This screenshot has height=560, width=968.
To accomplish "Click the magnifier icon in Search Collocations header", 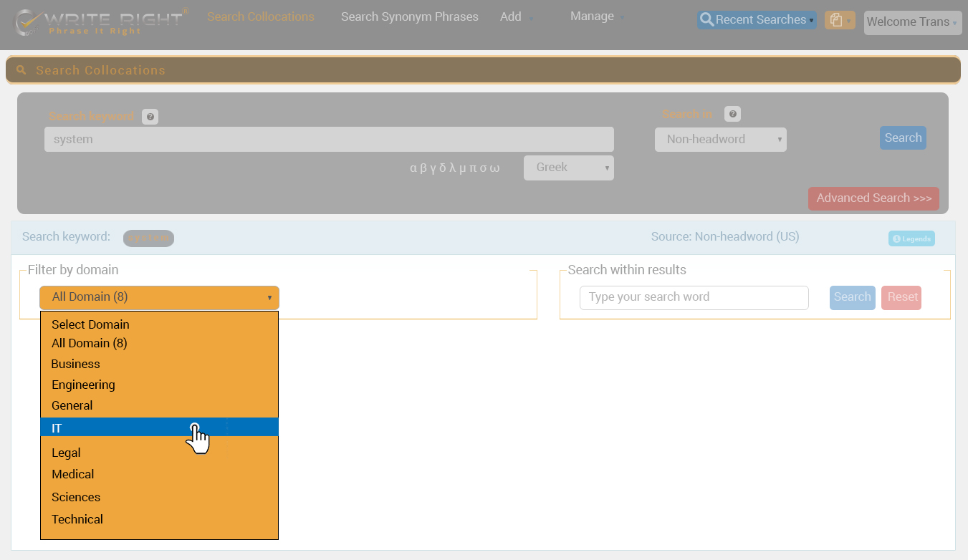I will (x=21, y=70).
